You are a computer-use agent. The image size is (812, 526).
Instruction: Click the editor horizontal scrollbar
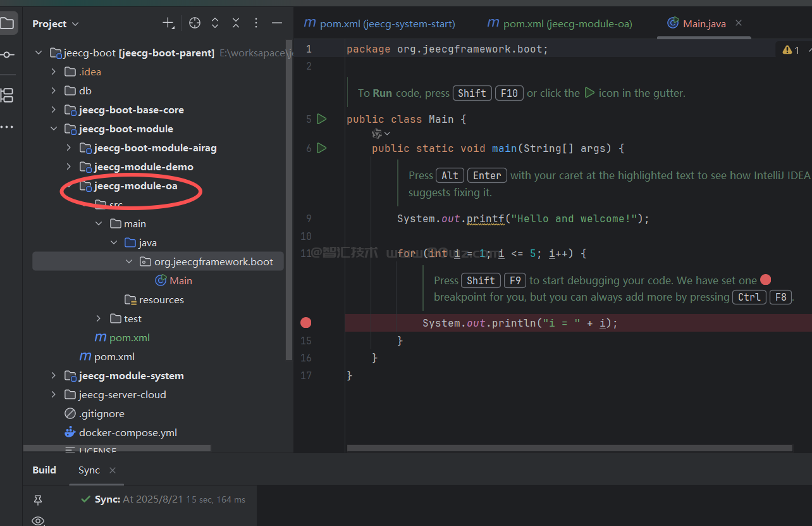(x=569, y=448)
